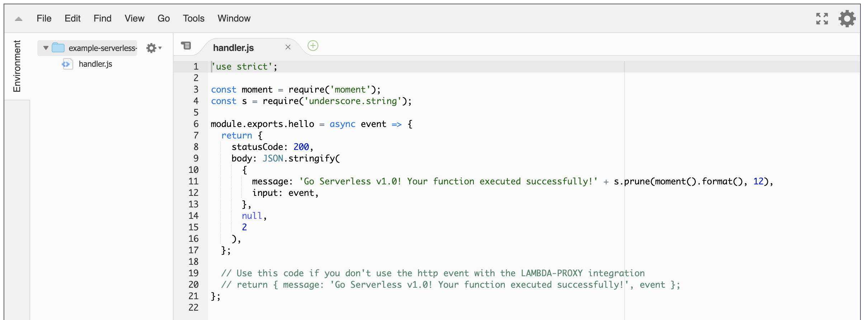Close the handler.js tab
Image resolution: width=868 pixels, height=320 pixels.
288,47
